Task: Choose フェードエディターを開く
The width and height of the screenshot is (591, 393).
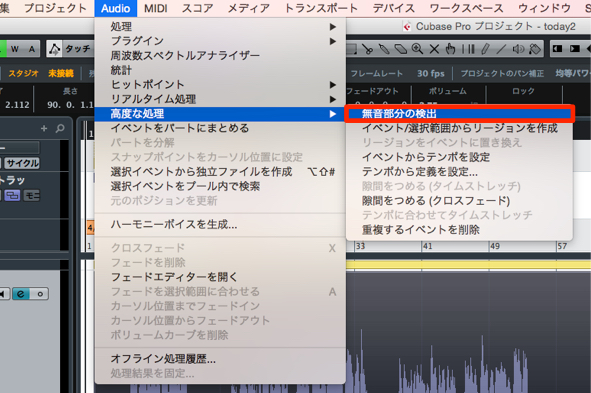Action: click(x=220, y=277)
